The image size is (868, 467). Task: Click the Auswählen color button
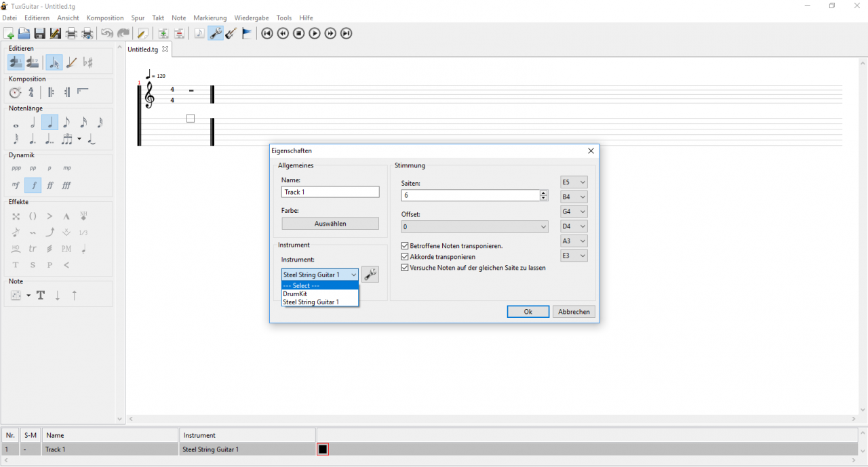330,224
